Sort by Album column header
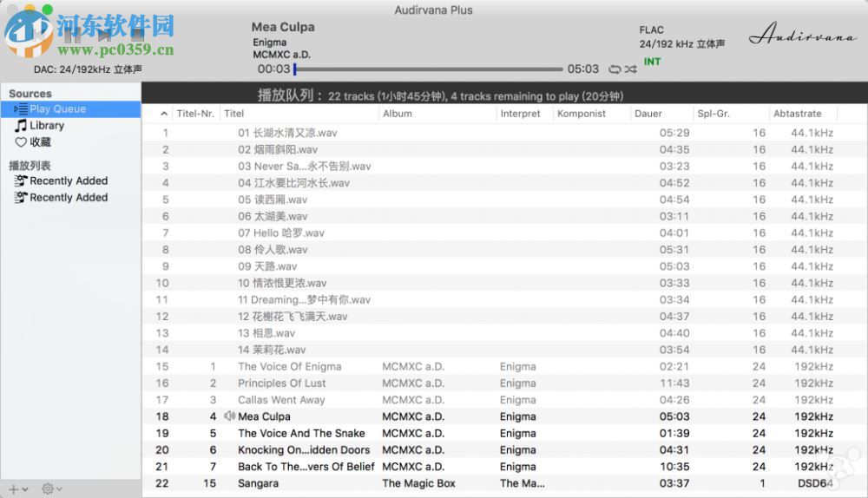This screenshot has height=498, width=868. pos(437,114)
